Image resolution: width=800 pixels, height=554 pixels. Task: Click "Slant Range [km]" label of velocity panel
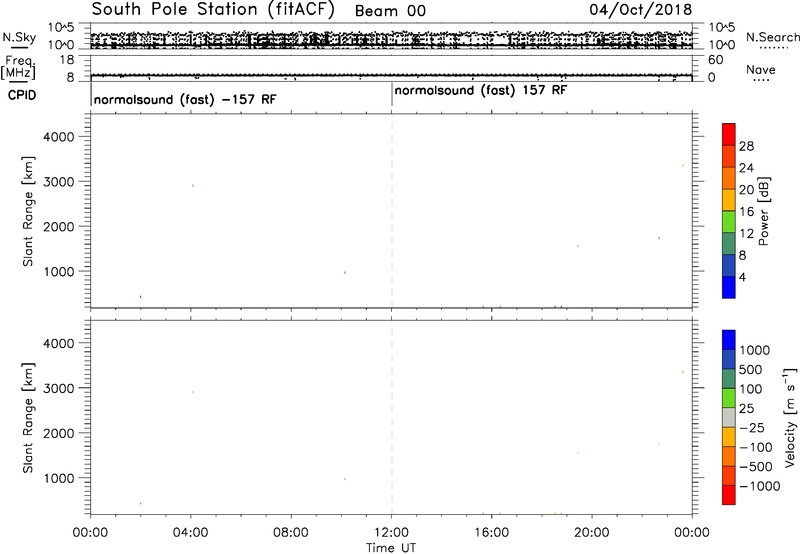pos(28,418)
